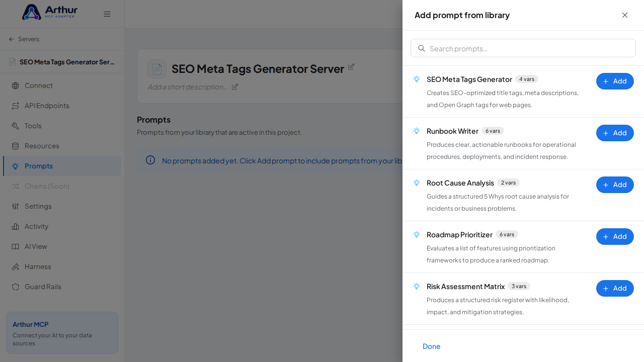Close the Add prompt from library panel

(x=625, y=15)
